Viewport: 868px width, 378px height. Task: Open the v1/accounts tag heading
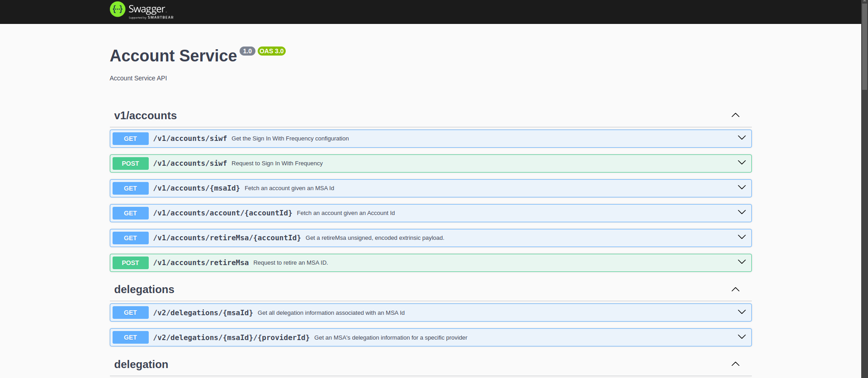(x=146, y=116)
